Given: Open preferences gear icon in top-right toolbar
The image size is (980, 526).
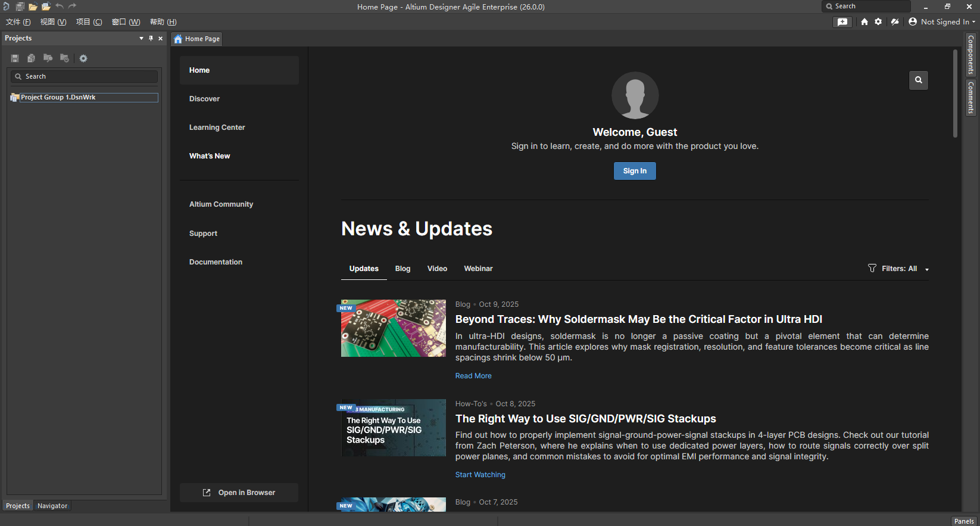Looking at the screenshot, I should coord(878,22).
